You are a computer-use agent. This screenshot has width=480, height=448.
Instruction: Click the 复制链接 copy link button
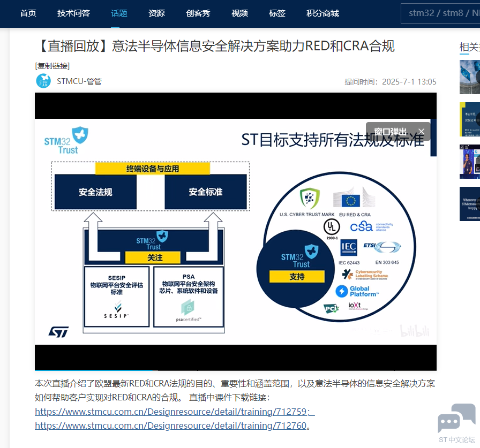[x=52, y=66]
